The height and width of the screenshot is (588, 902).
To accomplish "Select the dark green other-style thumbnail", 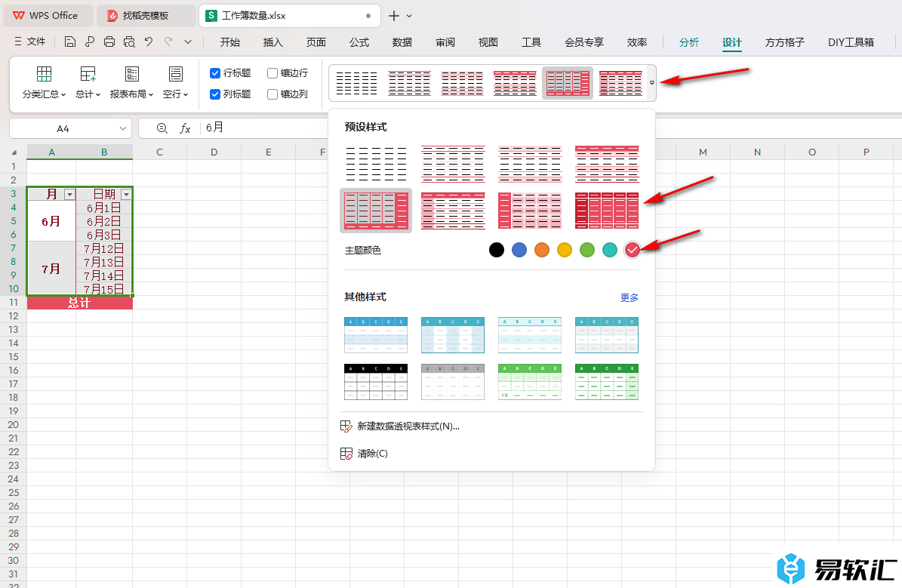I will coord(607,382).
